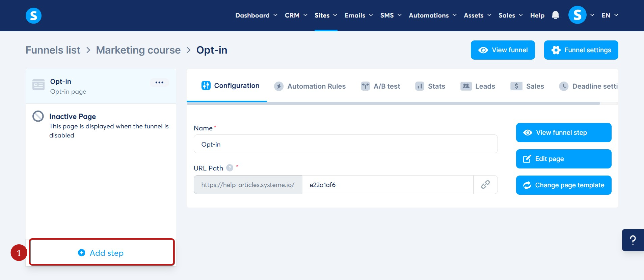Expand the Assets menu

[x=478, y=15]
